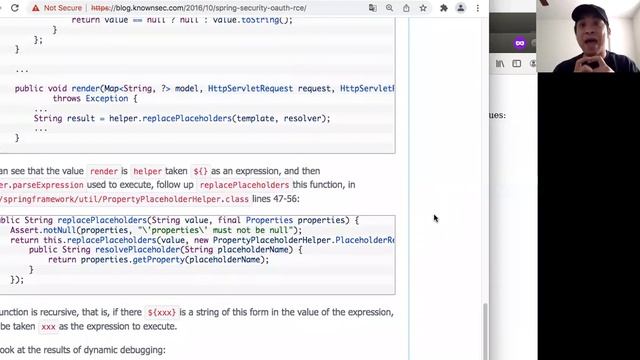The width and height of the screenshot is (640, 360).
Task: Reload the page with the refresh icon
Action: [15, 8]
